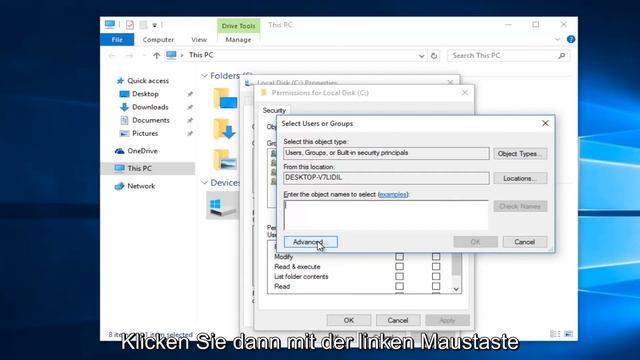The height and width of the screenshot is (360, 640).
Task: Select This PC in navigation pane
Action: (139, 168)
